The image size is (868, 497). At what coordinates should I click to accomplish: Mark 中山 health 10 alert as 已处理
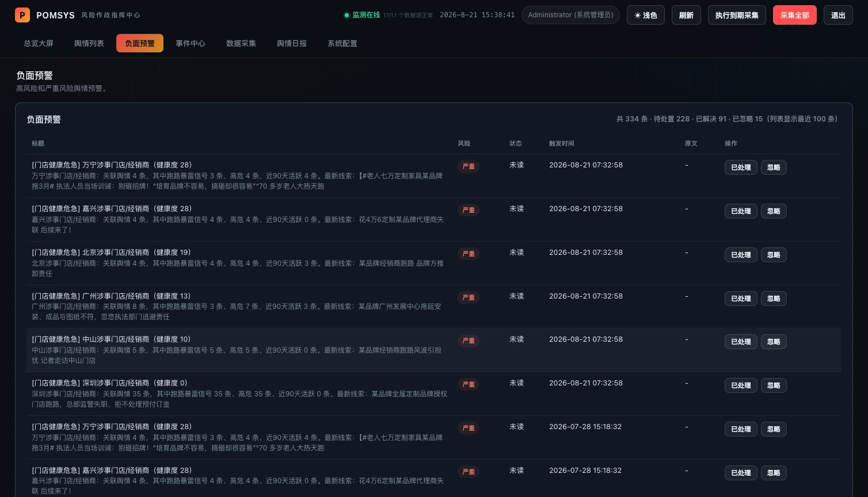pyautogui.click(x=741, y=342)
